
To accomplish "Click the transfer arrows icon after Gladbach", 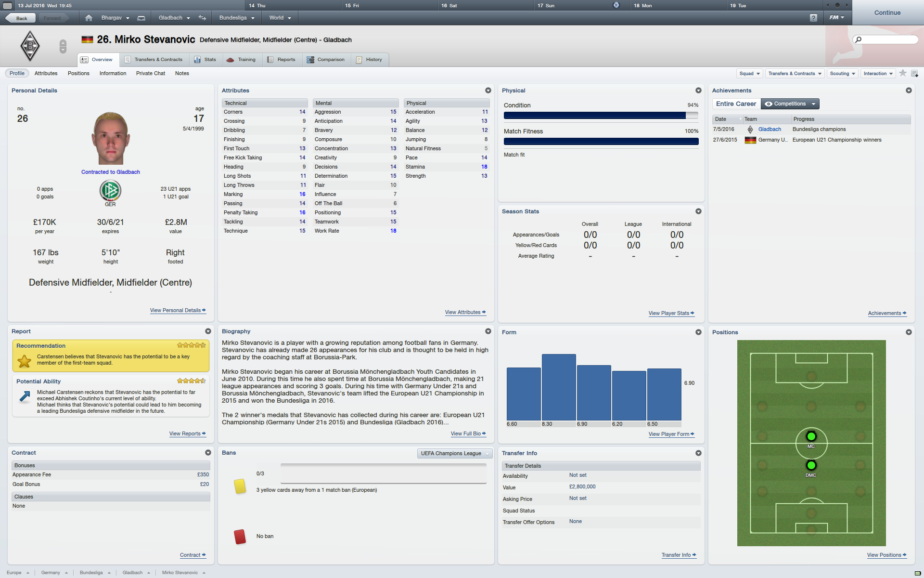I will 202,18.
